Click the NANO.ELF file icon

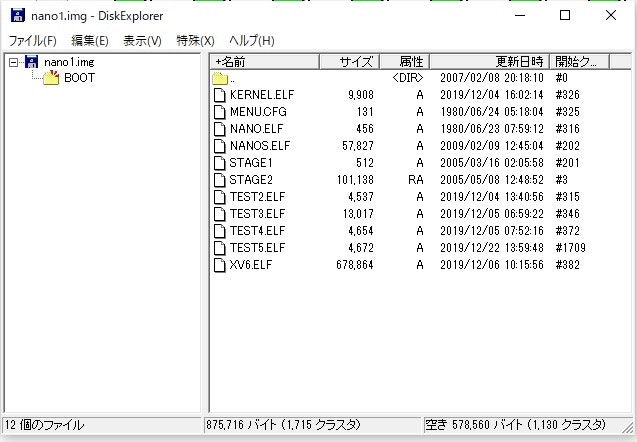pos(219,129)
